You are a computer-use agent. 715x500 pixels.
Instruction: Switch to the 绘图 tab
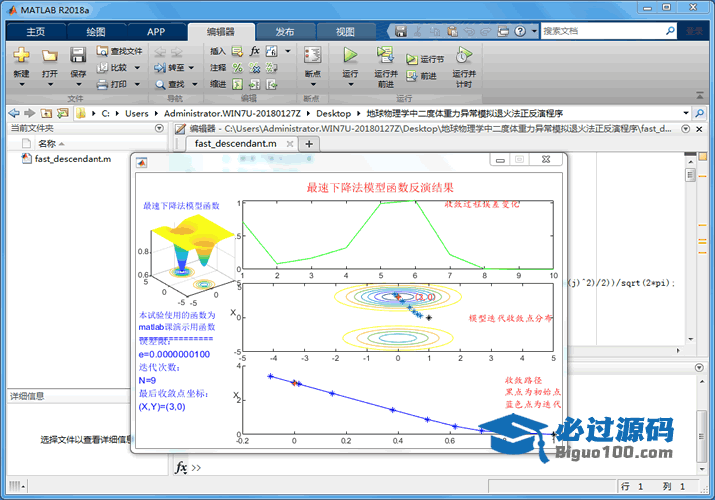(96, 31)
